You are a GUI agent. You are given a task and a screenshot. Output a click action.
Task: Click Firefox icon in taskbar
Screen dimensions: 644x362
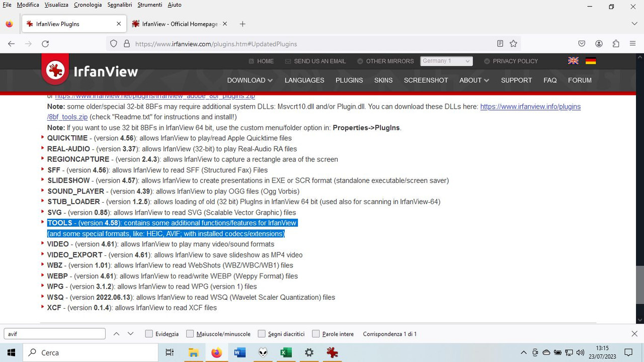coord(216,352)
